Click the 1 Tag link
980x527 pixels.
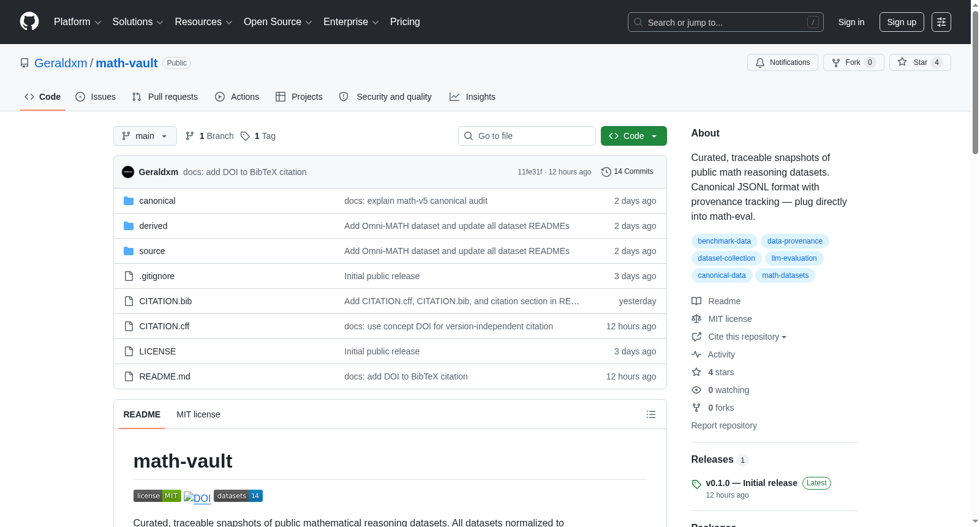[258, 136]
